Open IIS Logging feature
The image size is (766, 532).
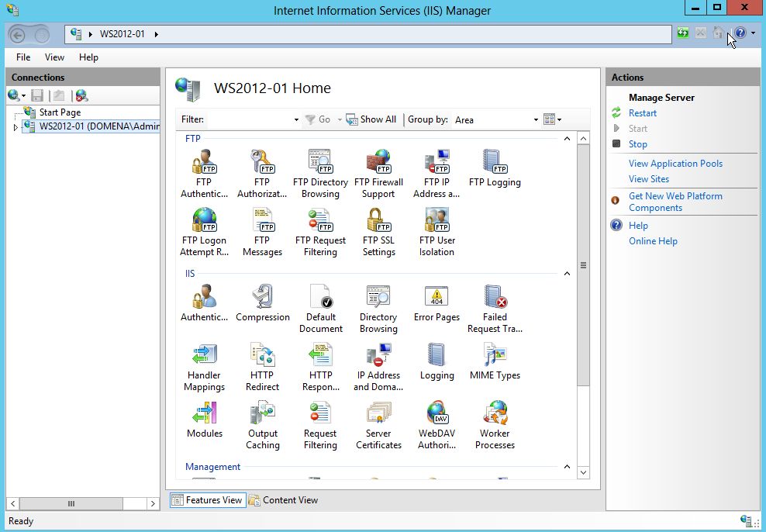[436, 361]
